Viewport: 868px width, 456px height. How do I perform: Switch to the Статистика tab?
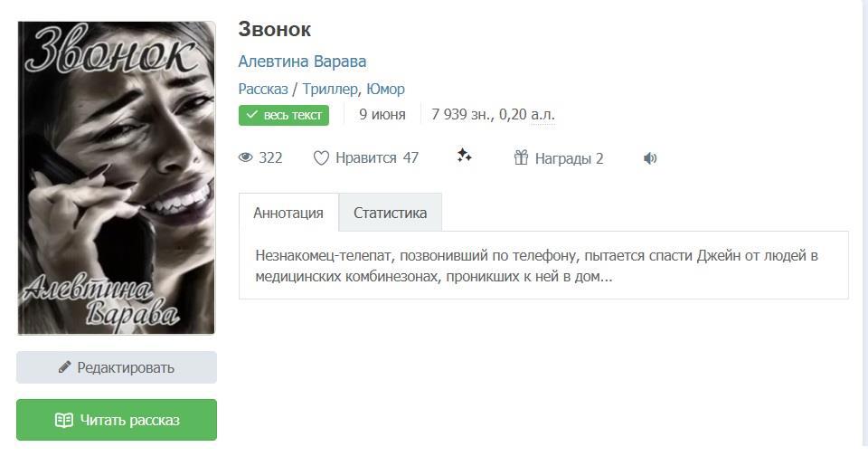coord(390,214)
